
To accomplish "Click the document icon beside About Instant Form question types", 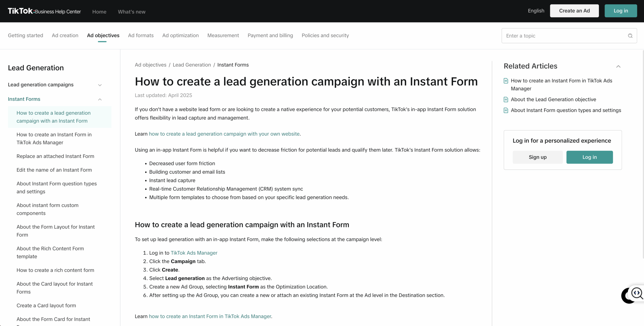I will point(506,110).
